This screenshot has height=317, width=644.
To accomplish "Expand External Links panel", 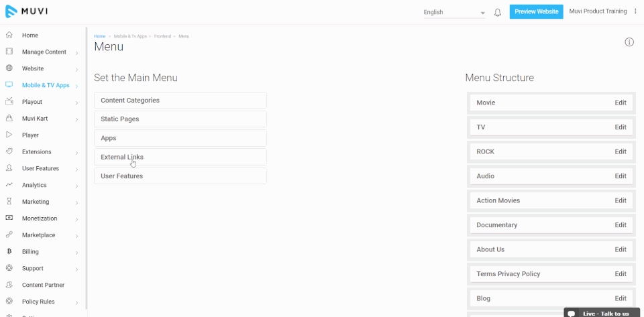I will click(x=180, y=157).
